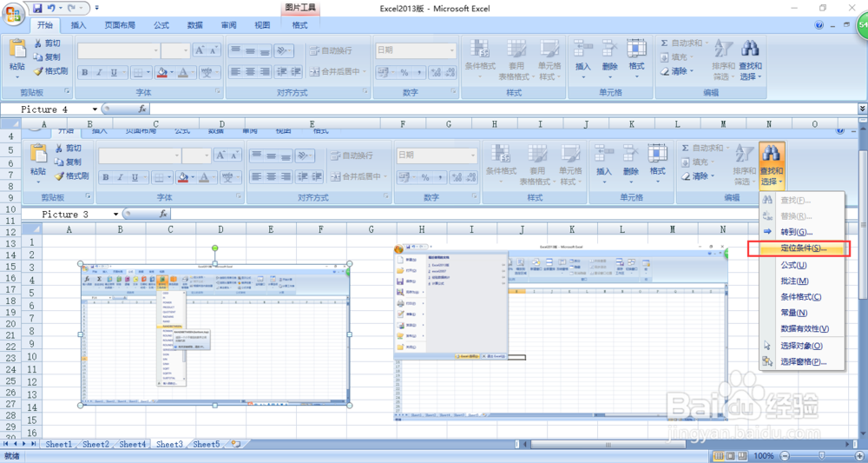The width and height of the screenshot is (868, 463).
Task: Click decrease decimal icon in main ribbon
Action: (x=450, y=72)
